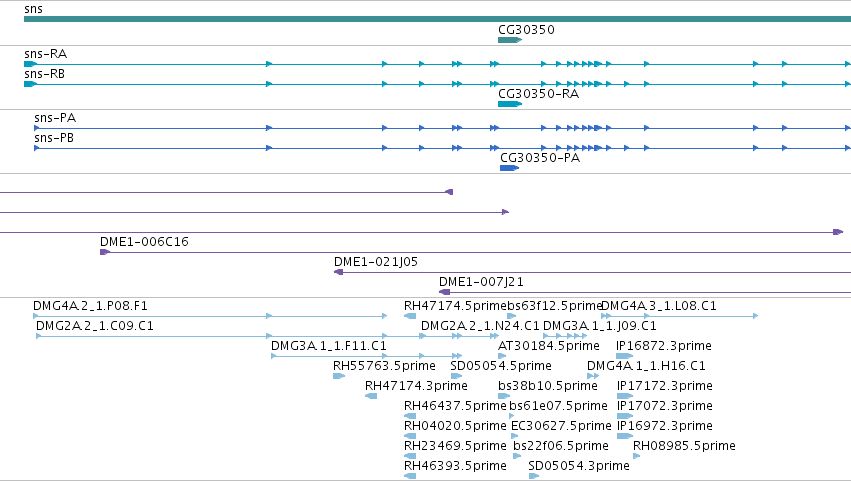This screenshot has height=481, width=851.
Task: Click the DMG2A2_1.C09.C1 EST label
Action: click(94, 326)
